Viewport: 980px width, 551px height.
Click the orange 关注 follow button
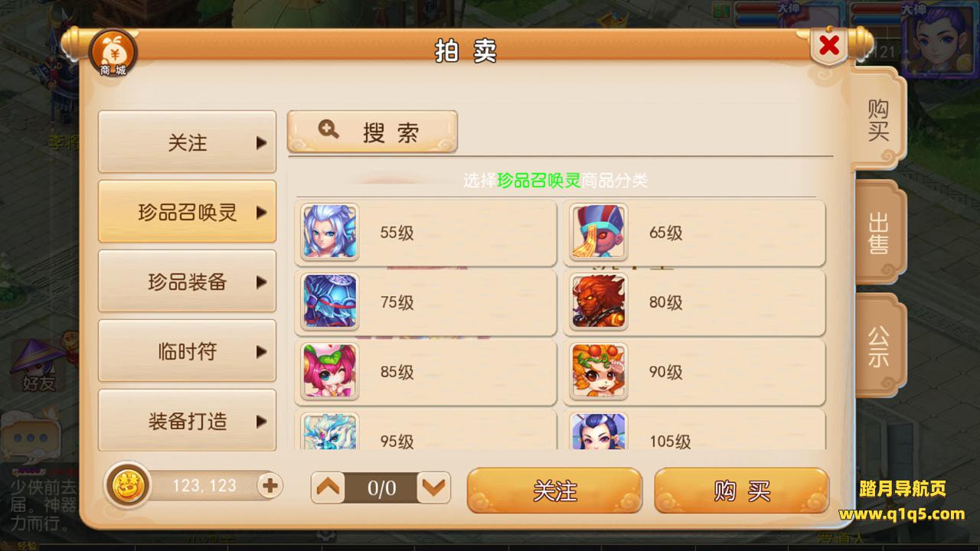click(554, 491)
